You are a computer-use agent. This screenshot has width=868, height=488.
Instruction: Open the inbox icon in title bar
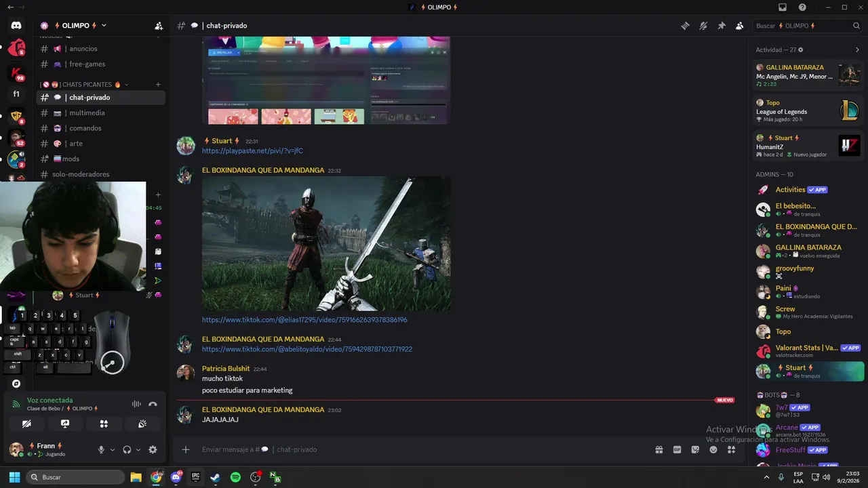point(783,7)
